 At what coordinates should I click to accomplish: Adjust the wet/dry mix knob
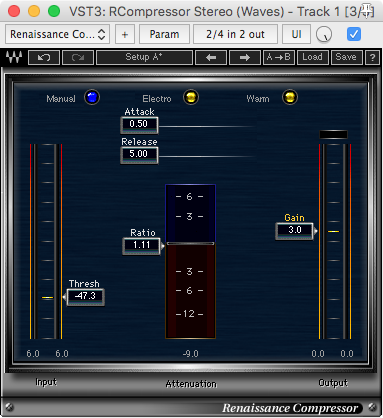tap(324, 34)
